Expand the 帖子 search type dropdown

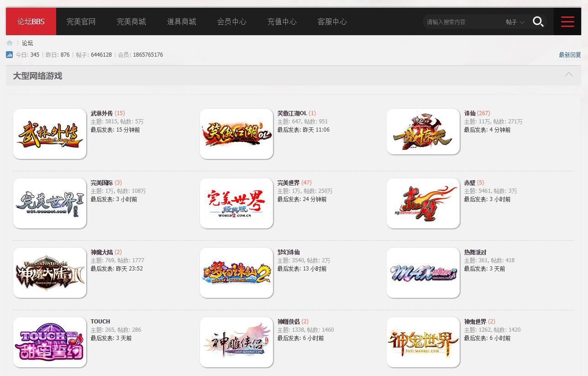(515, 22)
